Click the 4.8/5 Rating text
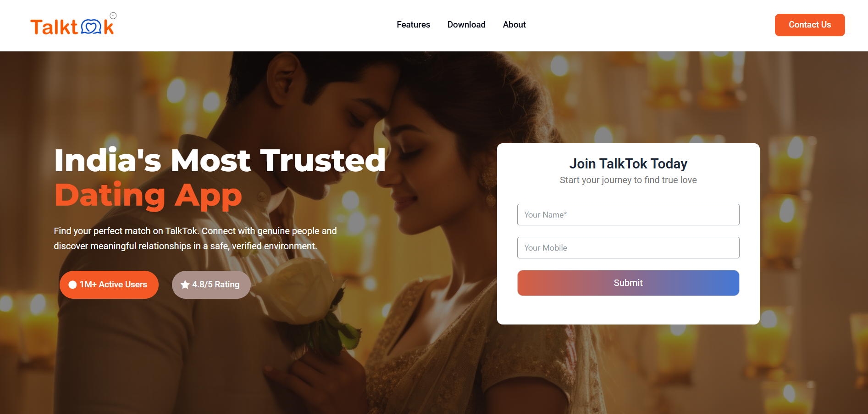Image resolution: width=868 pixels, height=414 pixels. point(216,285)
